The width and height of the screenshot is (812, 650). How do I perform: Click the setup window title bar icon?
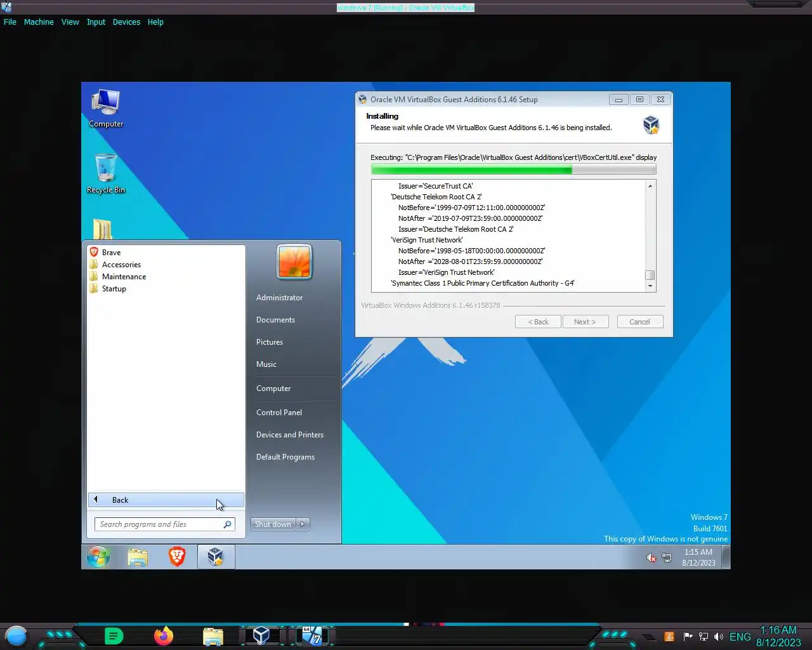362,100
